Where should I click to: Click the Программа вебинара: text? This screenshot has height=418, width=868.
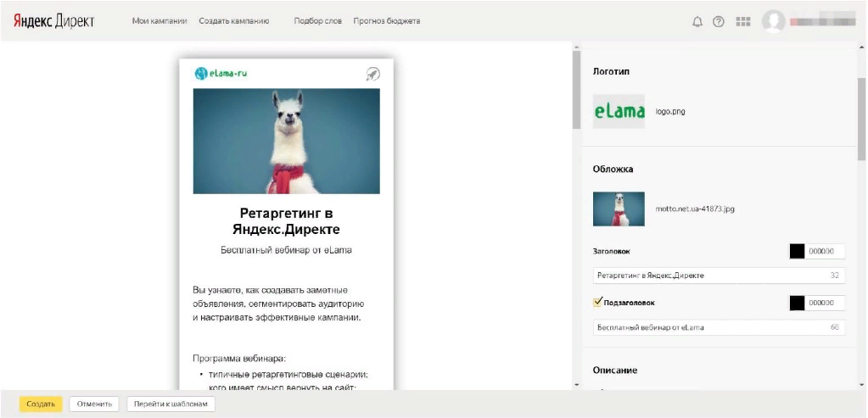click(x=239, y=358)
